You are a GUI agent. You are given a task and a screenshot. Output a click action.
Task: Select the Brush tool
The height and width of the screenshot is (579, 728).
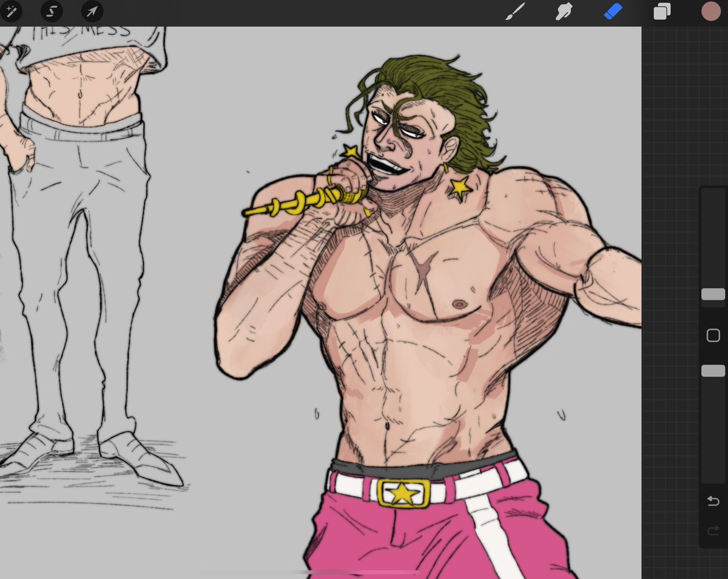click(x=514, y=12)
